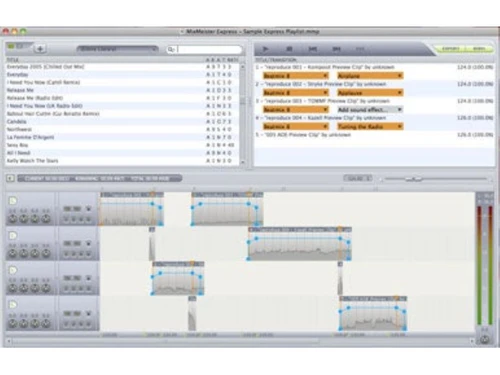Click the mute icon on timeline track one

[x=88, y=209]
